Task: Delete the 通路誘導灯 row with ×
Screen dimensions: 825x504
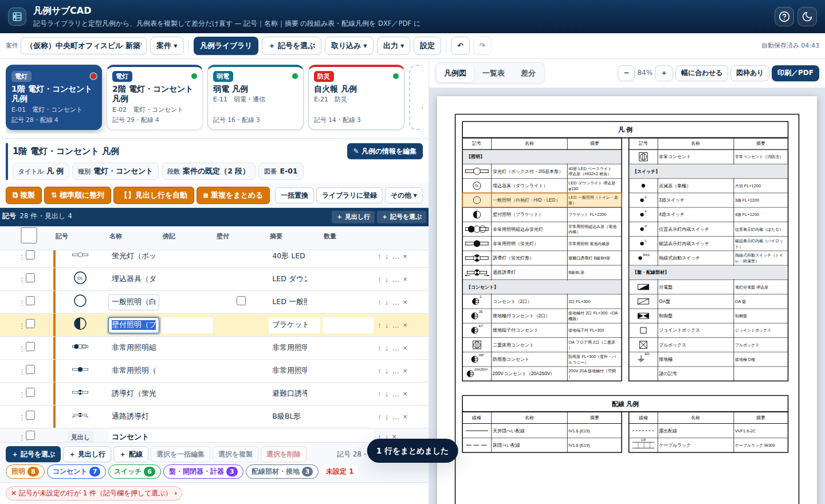Action: click(405, 417)
